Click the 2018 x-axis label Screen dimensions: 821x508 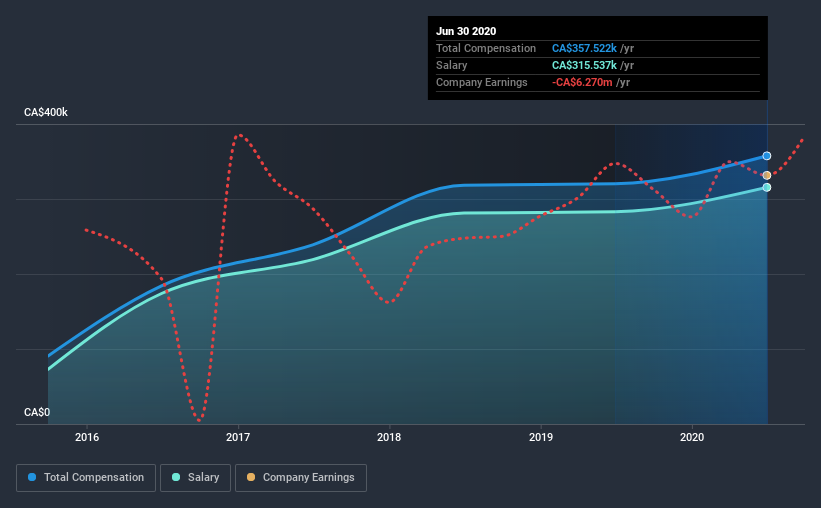pyautogui.click(x=389, y=437)
